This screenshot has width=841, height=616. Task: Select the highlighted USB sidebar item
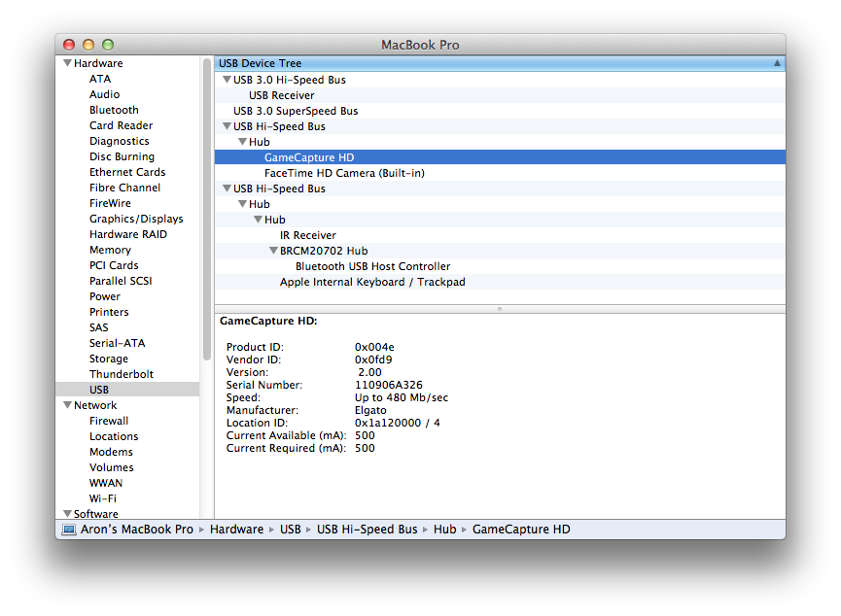(127, 390)
